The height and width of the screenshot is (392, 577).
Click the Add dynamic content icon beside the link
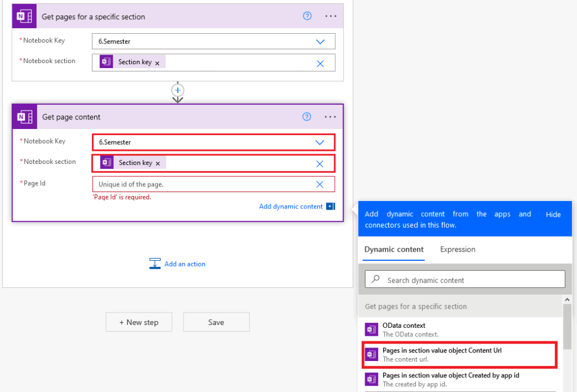click(x=330, y=206)
